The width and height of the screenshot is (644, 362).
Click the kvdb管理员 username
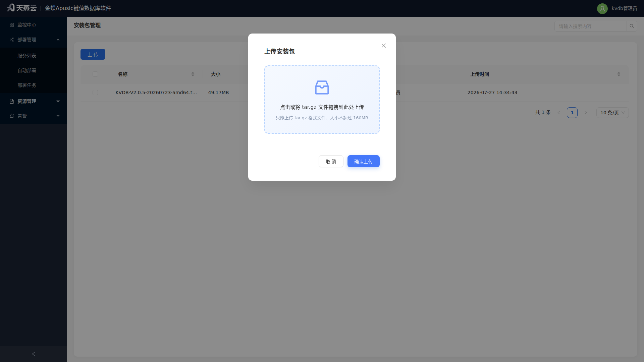coord(624,8)
